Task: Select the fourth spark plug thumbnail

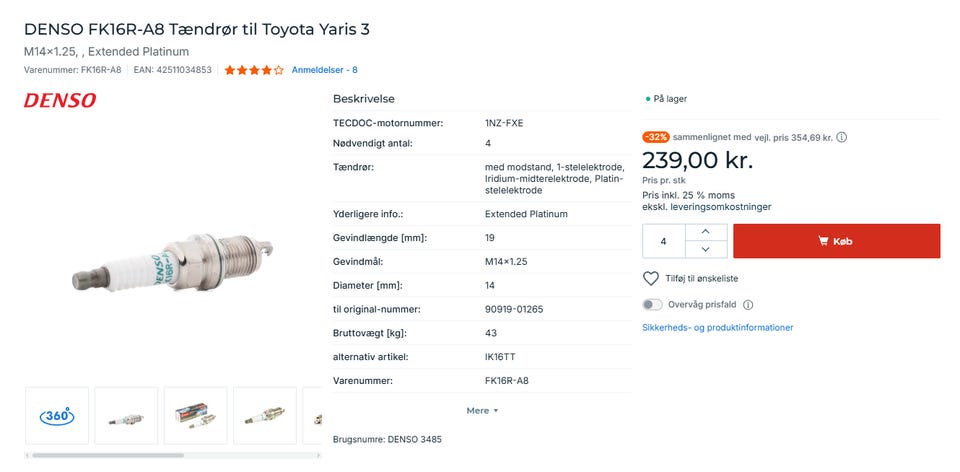Action: click(x=264, y=415)
